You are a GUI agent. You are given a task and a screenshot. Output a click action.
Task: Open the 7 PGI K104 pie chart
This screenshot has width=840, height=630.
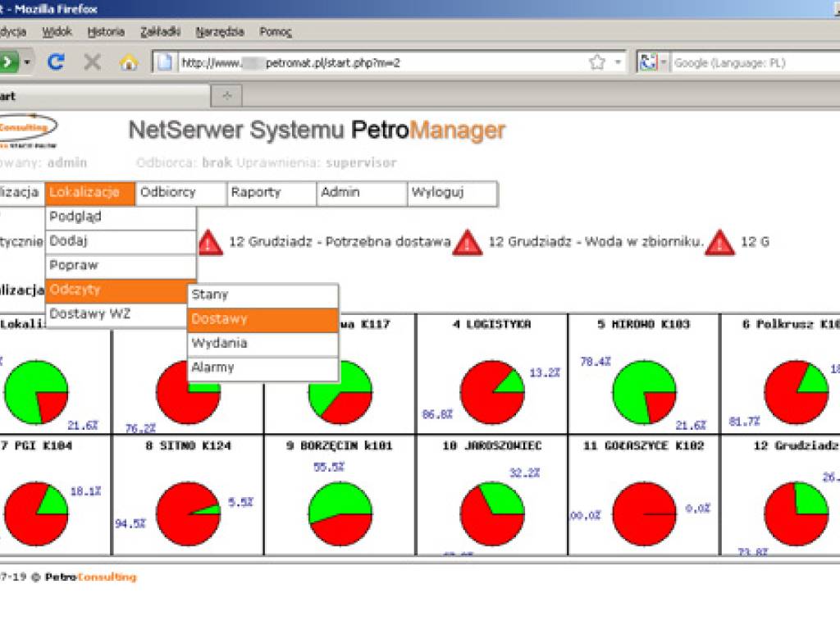click(x=36, y=514)
